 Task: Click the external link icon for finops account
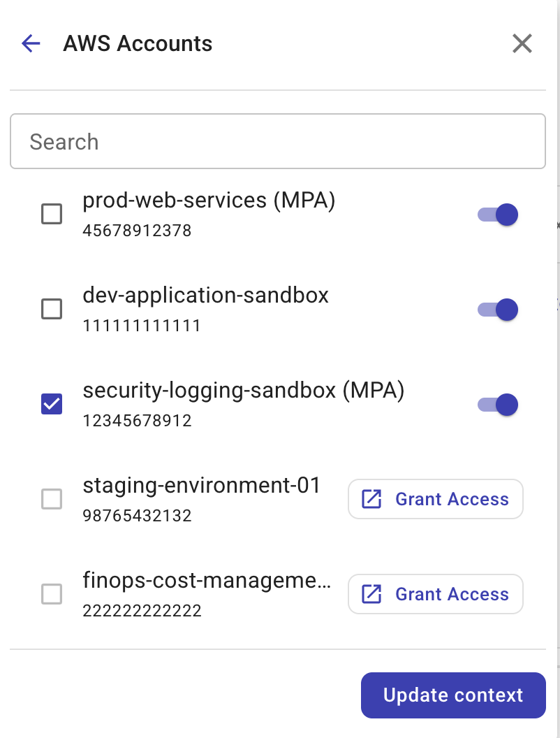[x=371, y=594]
